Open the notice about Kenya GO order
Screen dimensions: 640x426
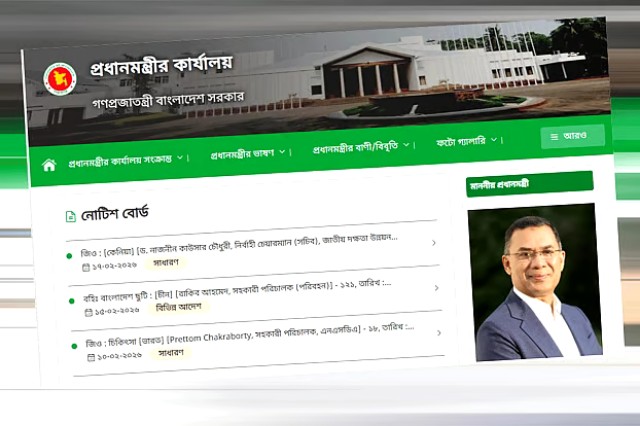pos(239,245)
